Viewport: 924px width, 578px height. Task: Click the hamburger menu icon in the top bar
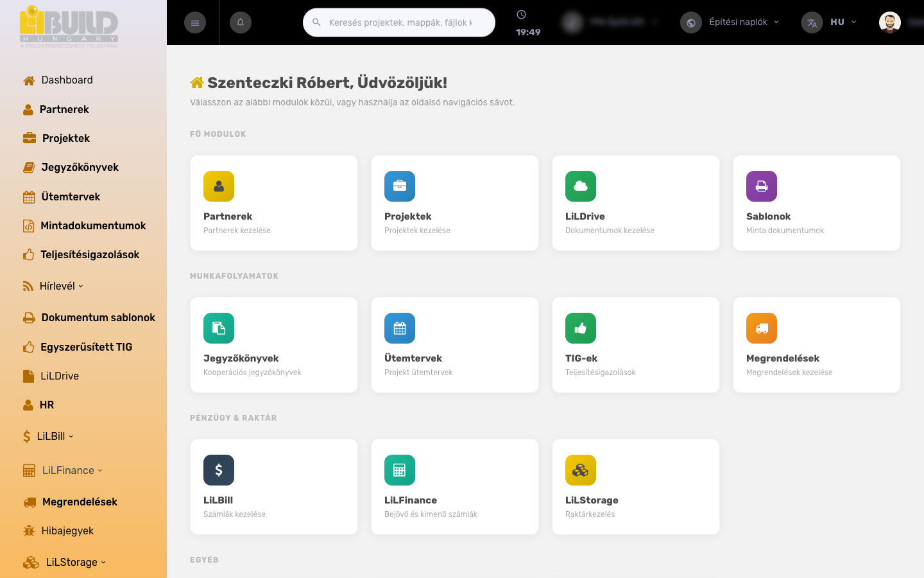195,22
